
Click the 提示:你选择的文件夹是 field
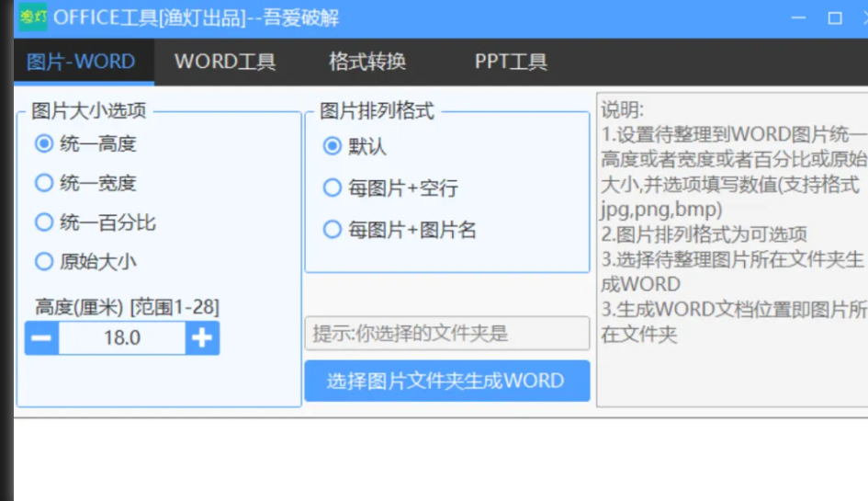click(x=447, y=333)
